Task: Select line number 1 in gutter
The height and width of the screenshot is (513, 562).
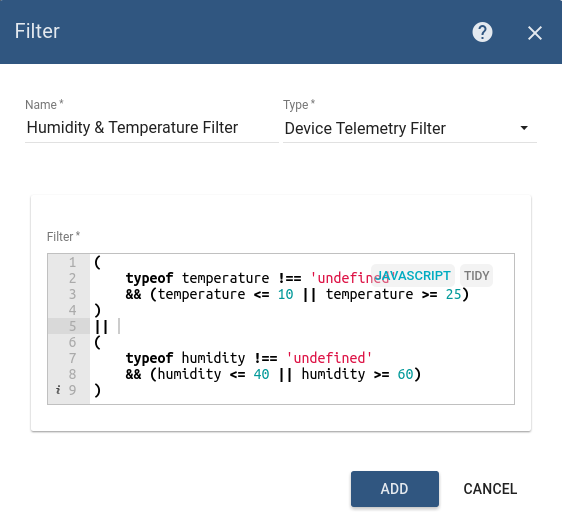Action: click(x=72, y=262)
